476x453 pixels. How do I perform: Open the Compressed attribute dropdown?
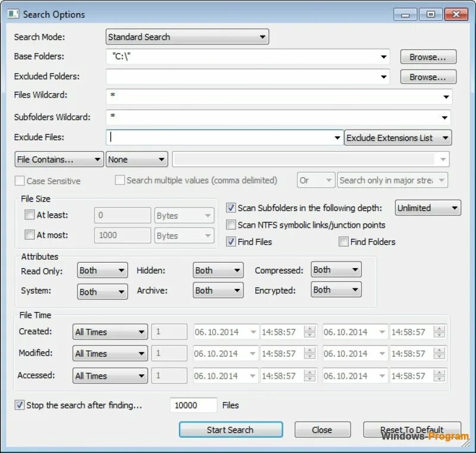(x=336, y=269)
